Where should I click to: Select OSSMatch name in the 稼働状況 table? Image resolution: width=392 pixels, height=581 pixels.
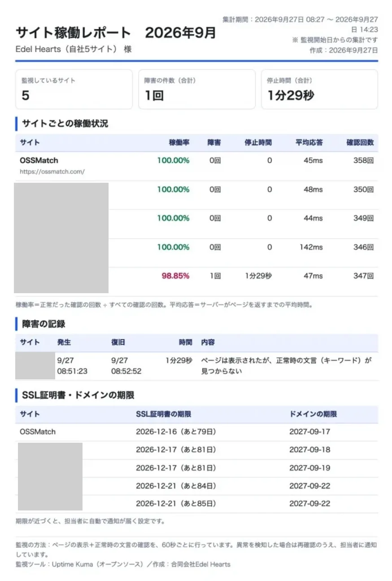coord(39,160)
